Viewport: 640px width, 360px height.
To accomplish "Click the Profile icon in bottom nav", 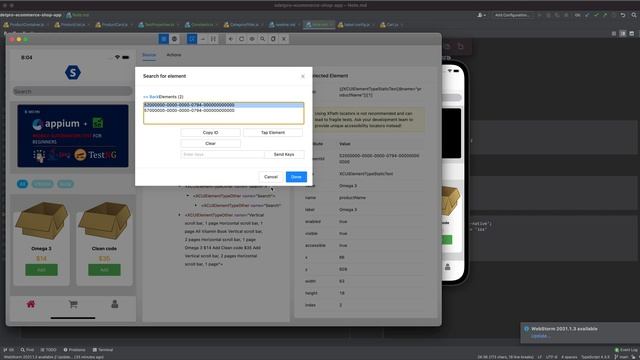I will point(115,304).
